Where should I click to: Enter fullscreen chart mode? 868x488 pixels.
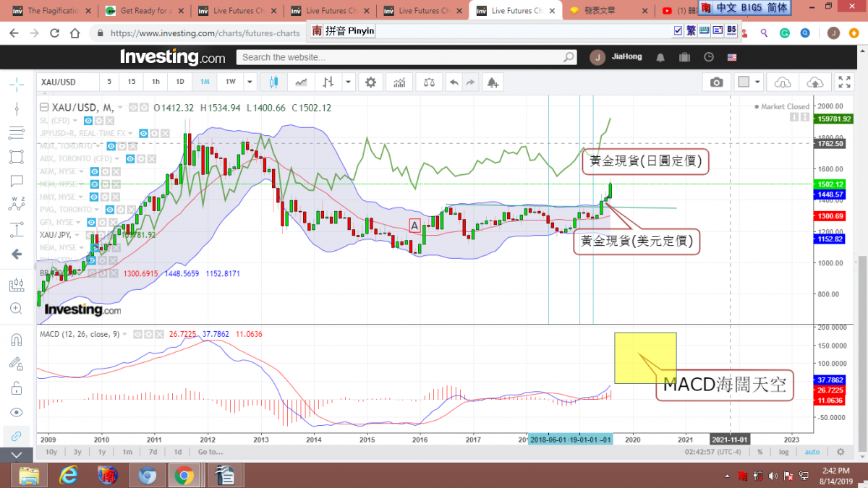pos(843,82)
